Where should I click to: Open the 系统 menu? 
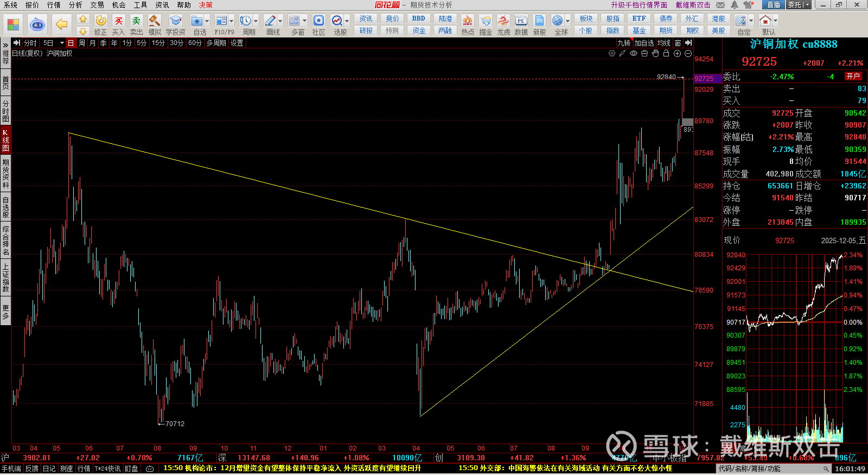[10, 5]
